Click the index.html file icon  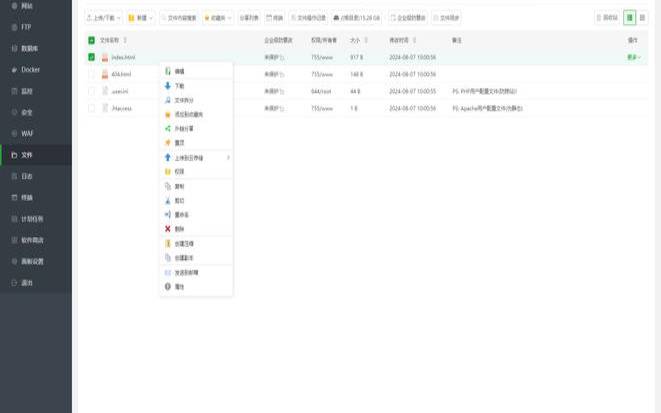[x=105, y=57]
